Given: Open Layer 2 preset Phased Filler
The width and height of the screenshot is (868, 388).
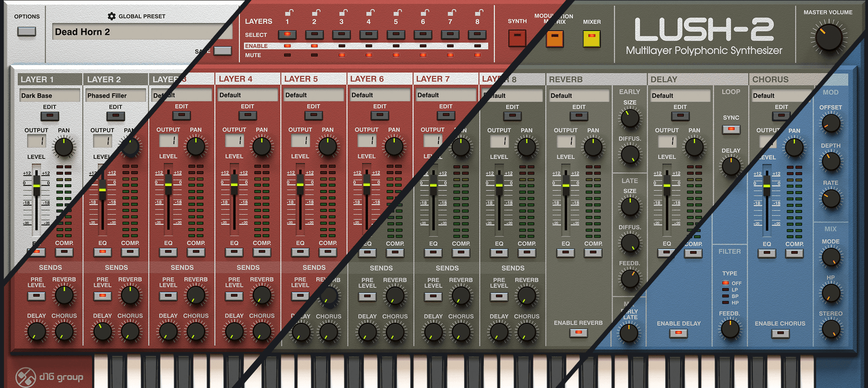Looking at the screenshot, I should pyautogui.click(x=116, y=95).
